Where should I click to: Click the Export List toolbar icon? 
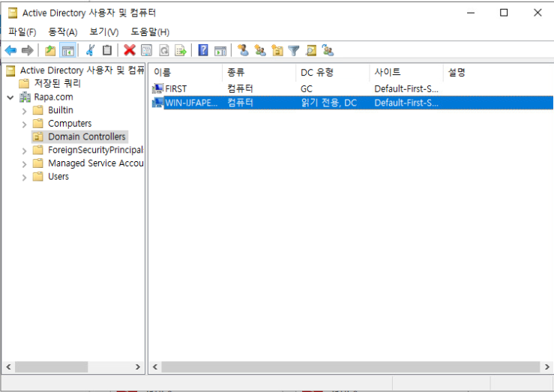pyautogui.click(x=181, y=50)
